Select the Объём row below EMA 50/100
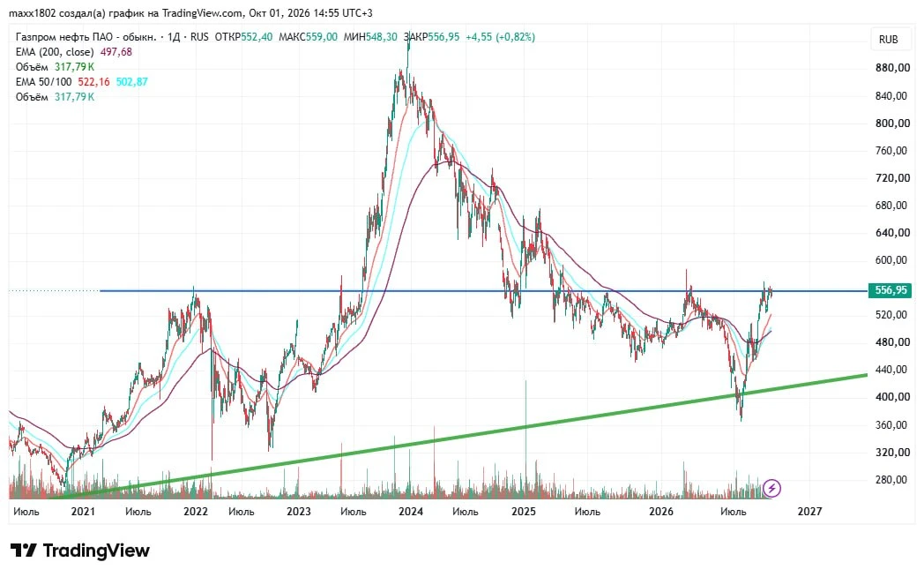 pos(55,97)
